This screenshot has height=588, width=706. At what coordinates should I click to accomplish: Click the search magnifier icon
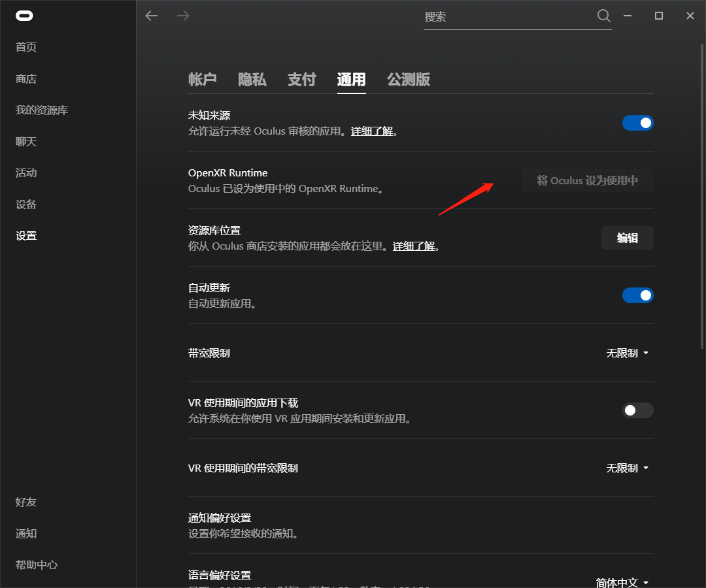[604, 16]
